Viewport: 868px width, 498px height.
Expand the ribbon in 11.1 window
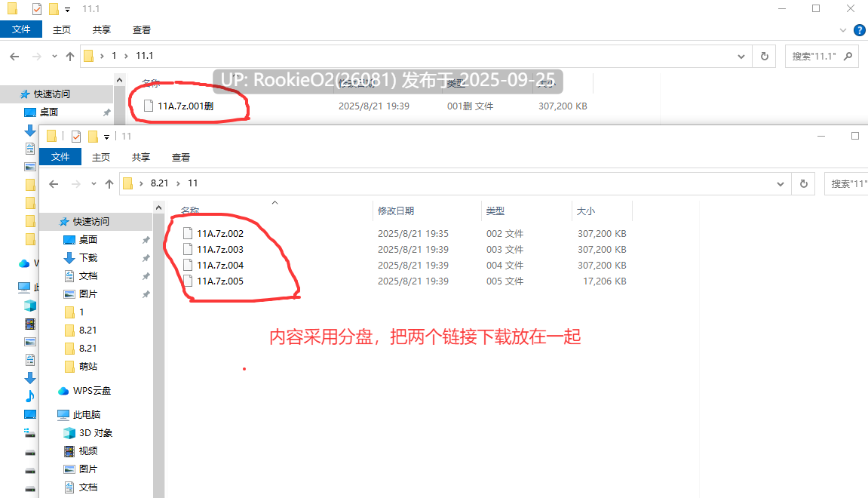point(843,30)
